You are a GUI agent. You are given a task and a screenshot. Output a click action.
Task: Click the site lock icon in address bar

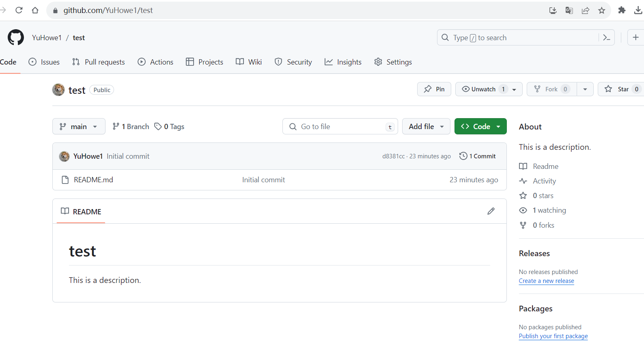pos(56,11)
